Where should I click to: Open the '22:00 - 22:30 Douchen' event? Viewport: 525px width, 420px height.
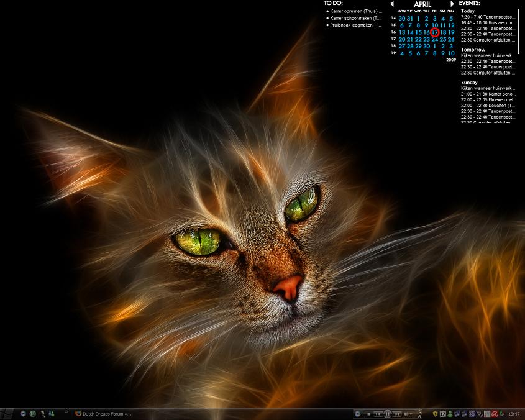tap(488, 106)
